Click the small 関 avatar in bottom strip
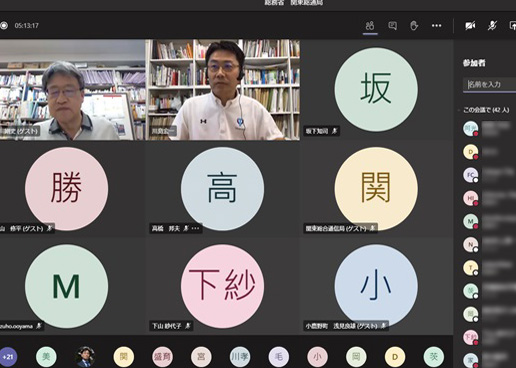516x368 pixels. (124, 357)
